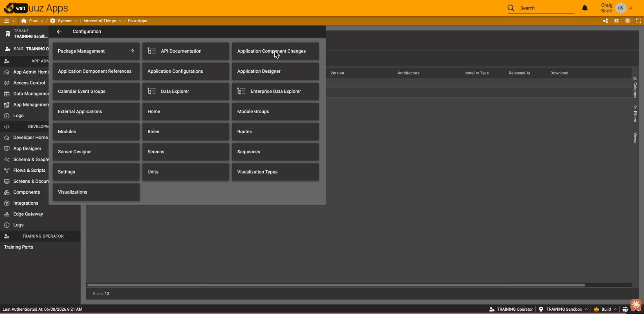This screenshot has width=644, height=314.
Task: Sort by the Released At column header
Action: [x=519, y=73]
